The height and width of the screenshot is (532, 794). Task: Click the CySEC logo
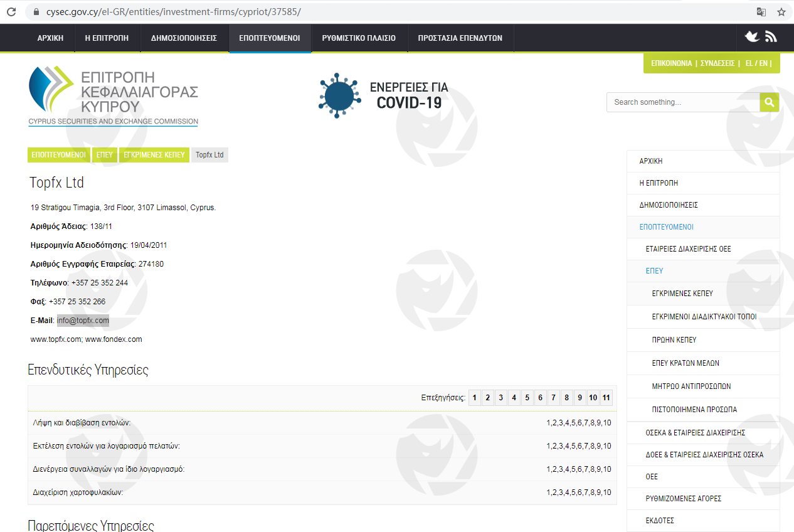(114, 96)
